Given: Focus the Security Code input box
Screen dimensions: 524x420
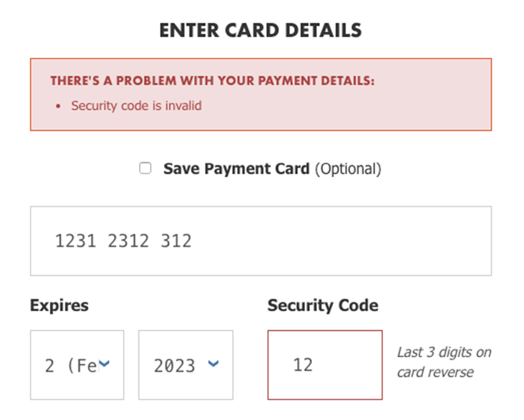Looking at the screenshot, I should (x=325, y=365).
